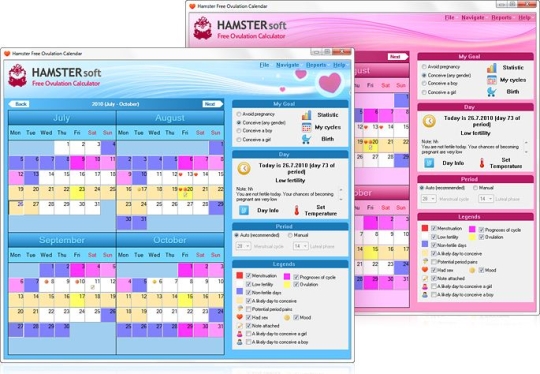Toggle Ovulation checkbox in blue window
Viewport: 540px width, 374px height.
click(x=296, y=284)
